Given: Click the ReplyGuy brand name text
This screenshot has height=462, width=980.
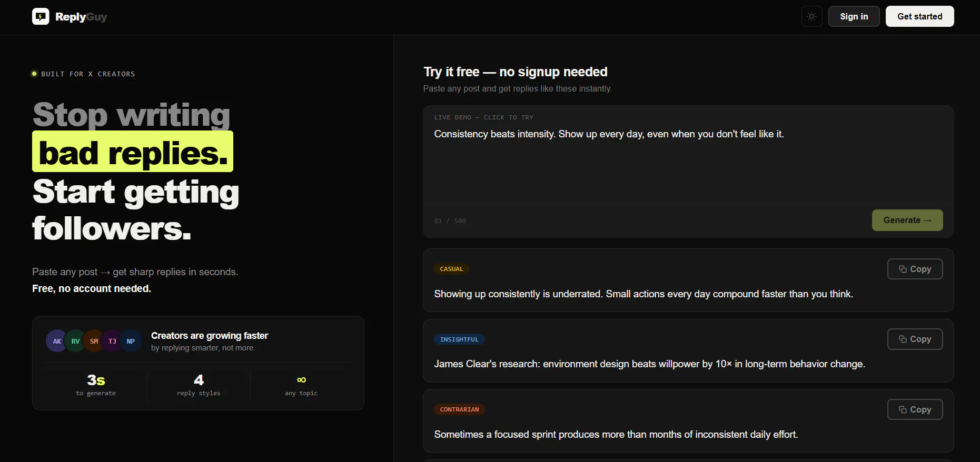Looking at the screenshot, I should coord(81,17).
